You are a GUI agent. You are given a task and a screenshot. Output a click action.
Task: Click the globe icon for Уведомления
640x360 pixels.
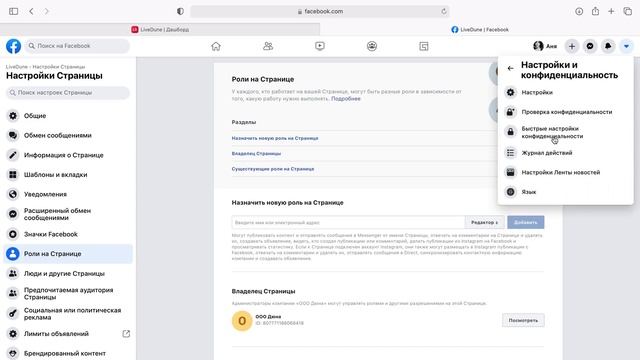(x=13, y=194)
